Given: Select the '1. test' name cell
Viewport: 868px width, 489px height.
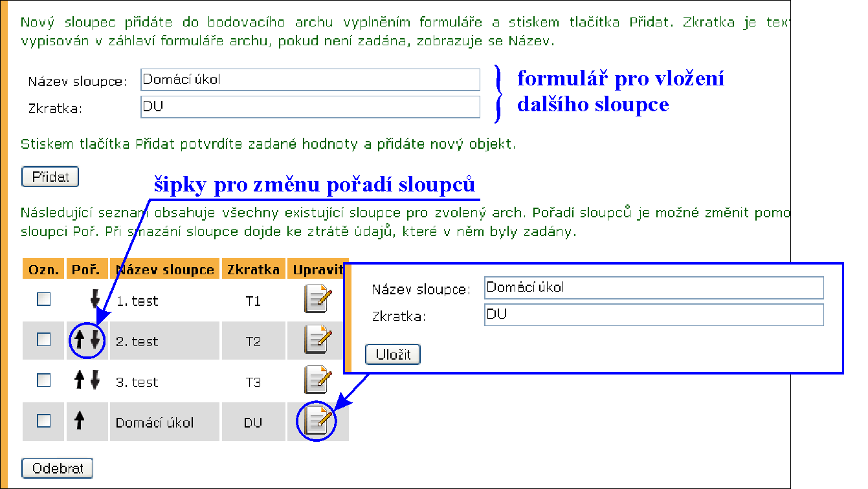Looking at the screenshot, I should (x=164, y=301).
